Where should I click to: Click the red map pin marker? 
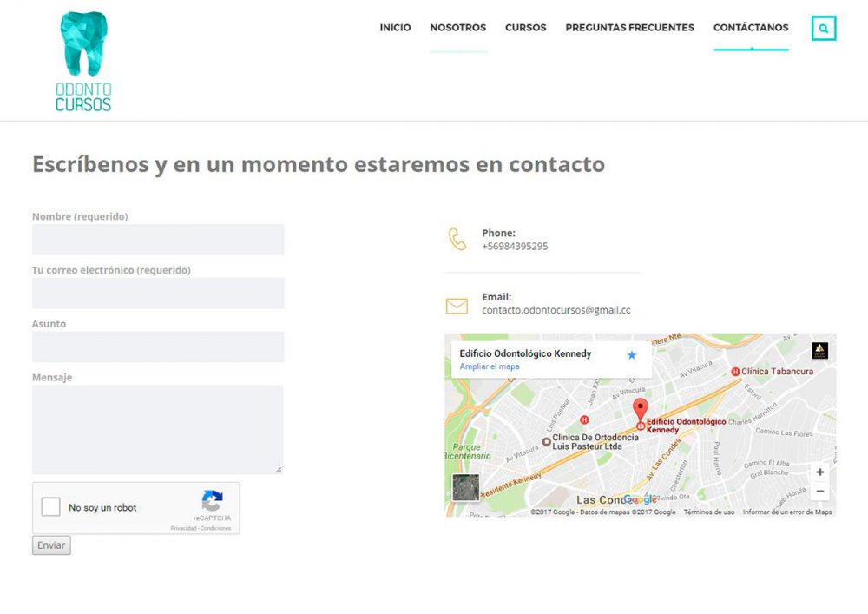tap(641, 410)
